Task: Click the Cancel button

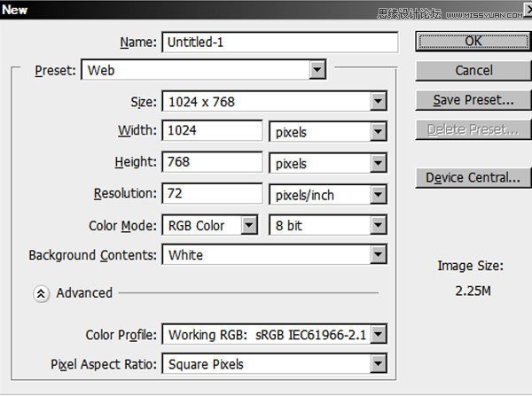Action: pos(473,71)
